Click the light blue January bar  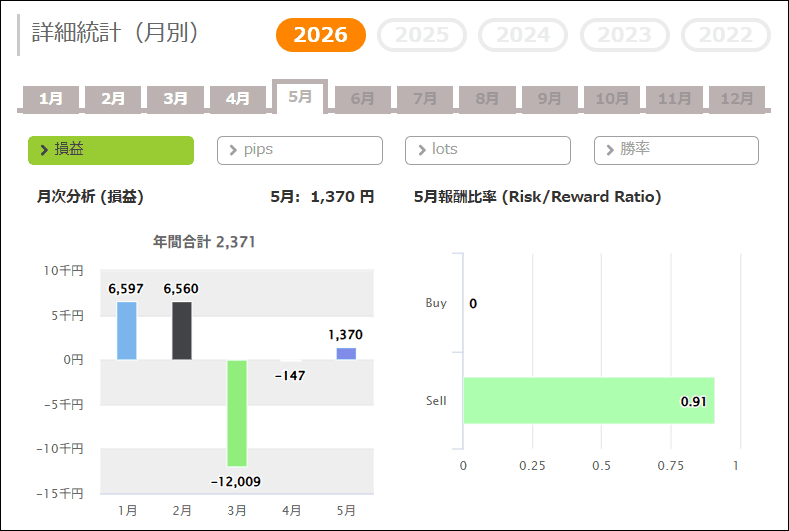click(x=127, y=331)
